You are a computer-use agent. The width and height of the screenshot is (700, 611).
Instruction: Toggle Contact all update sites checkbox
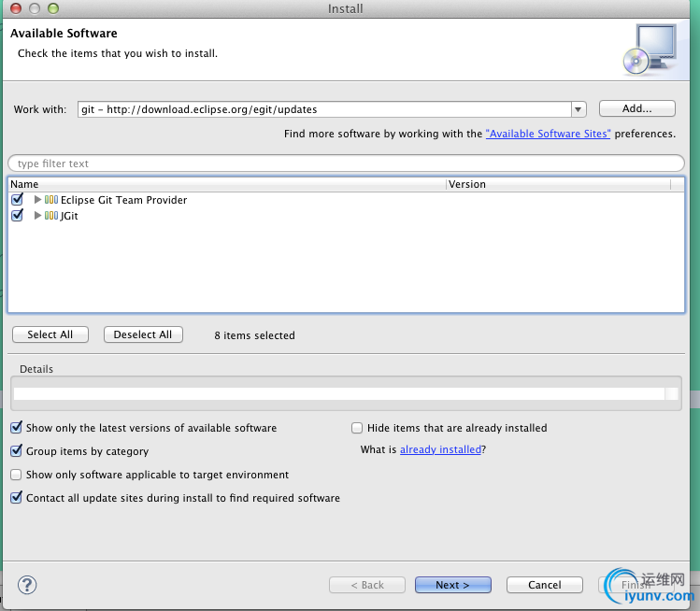tap(16, 497)
